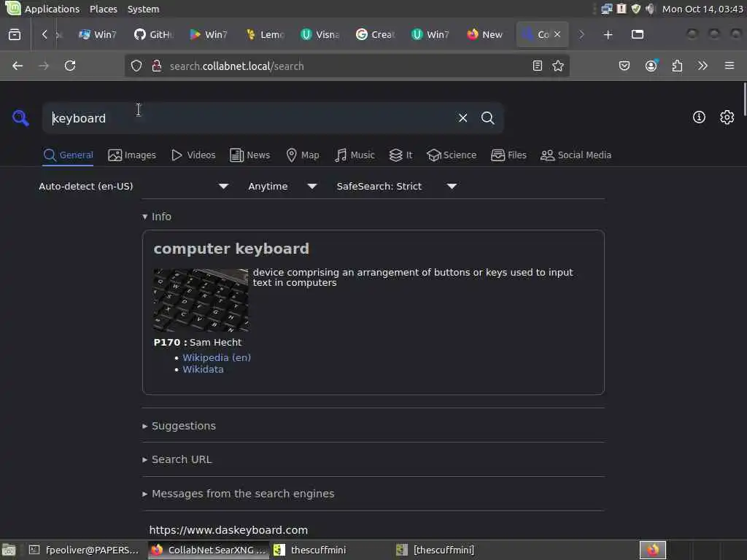Switch to New browser tab
The width and height of the screenshot is (747, 560).
coord(485,34)
